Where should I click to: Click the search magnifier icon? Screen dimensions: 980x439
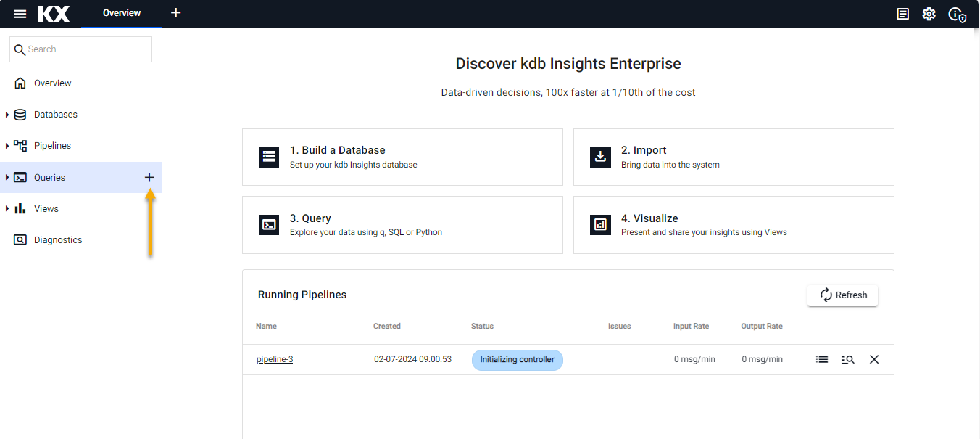point(20,49)
